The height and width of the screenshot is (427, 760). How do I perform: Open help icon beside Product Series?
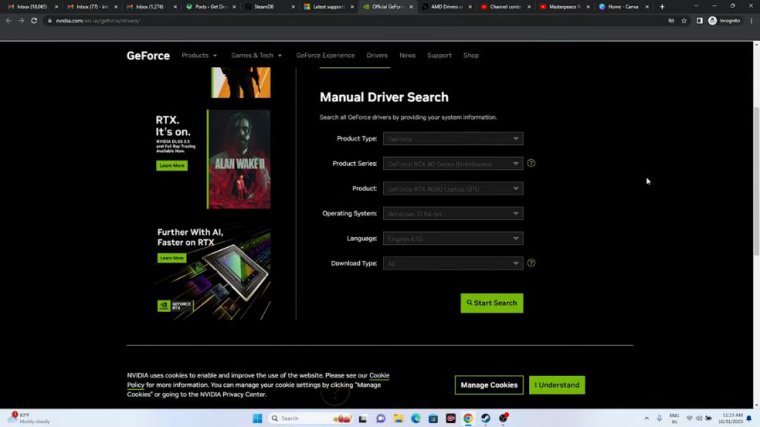(x=531, y=163)
